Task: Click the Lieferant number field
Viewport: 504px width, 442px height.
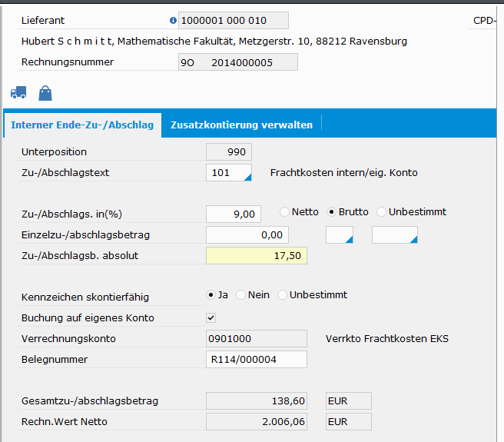Action: point(234,21)
